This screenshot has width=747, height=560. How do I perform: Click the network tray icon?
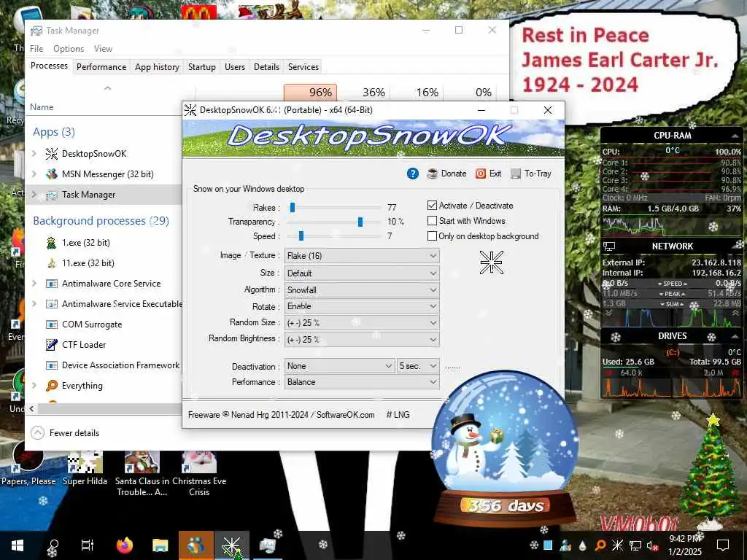click(x=635, y=545)
